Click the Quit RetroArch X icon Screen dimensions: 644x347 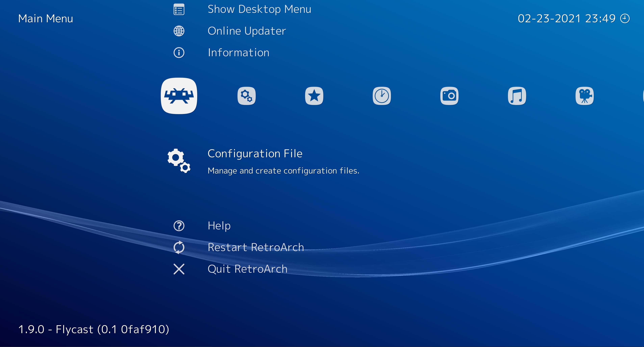coord(179,269)
